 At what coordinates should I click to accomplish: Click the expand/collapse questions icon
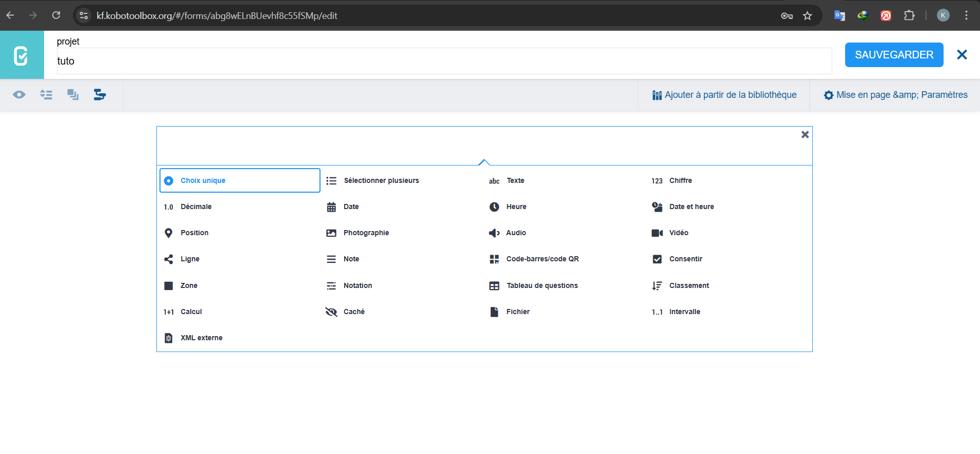pyautogui.click(x=46, y=95)
